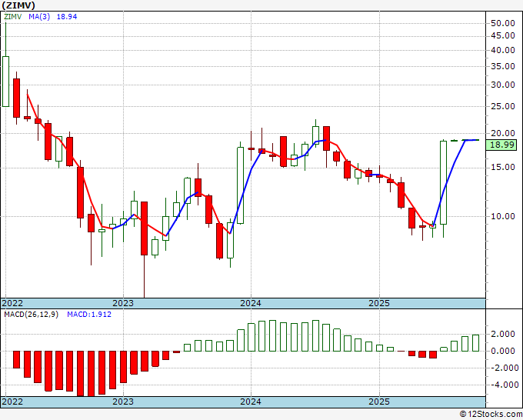Screen dimensions: 523x420
Task: Click the 10.00 price axis label
Action: (503, 216)
